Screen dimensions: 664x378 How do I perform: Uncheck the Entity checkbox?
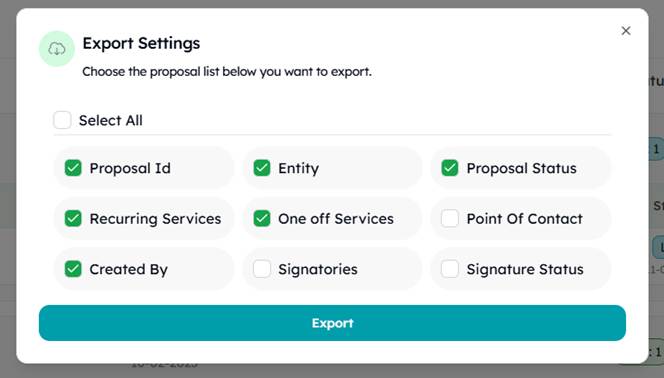point(262,168)
